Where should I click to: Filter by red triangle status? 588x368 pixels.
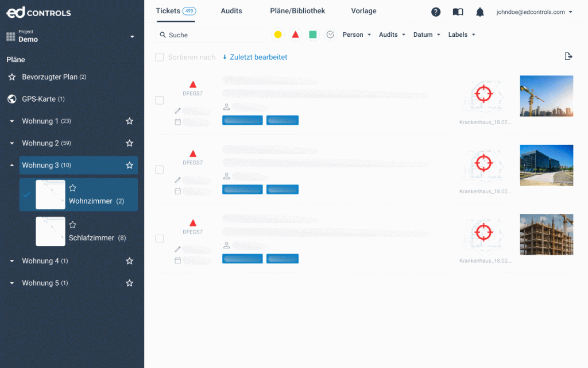pos(295,35)
